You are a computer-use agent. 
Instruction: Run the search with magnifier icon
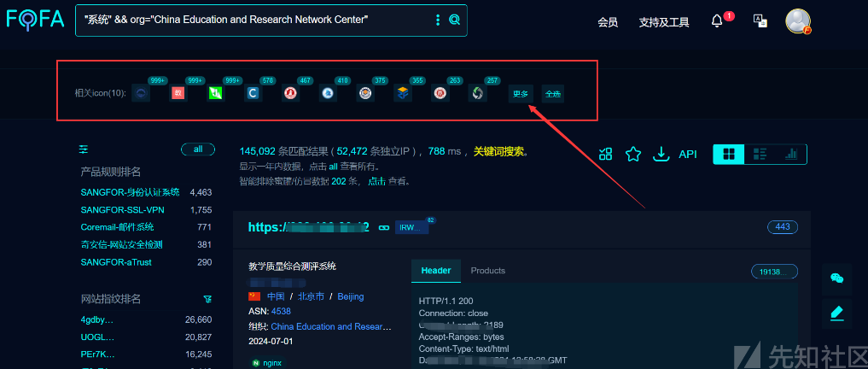[x=454, y=20]
